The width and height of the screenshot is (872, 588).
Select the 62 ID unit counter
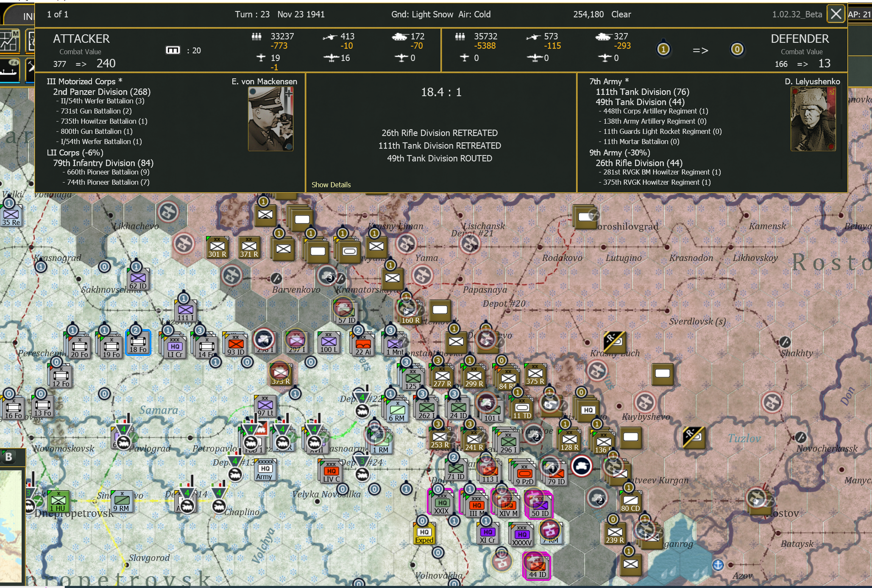[138, 280]
